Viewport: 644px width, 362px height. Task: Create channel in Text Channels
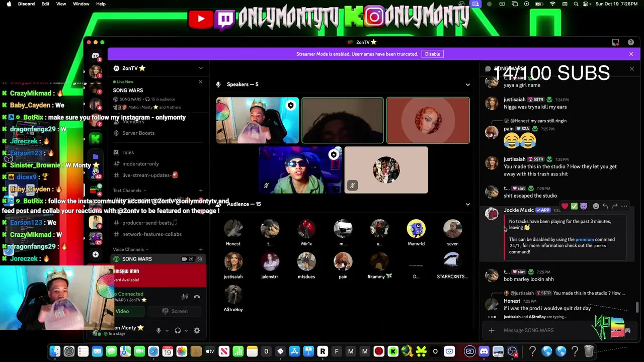coord(201,191)
